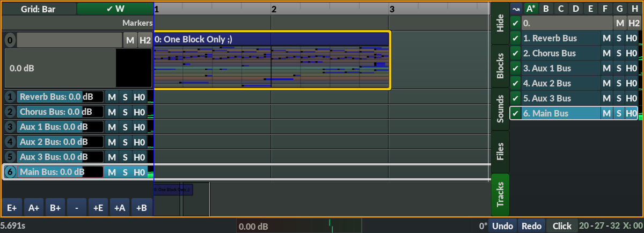Uncheck the 4. Aux 2 Bus checkbox
The image size is (644, 233).
[515, 83]
